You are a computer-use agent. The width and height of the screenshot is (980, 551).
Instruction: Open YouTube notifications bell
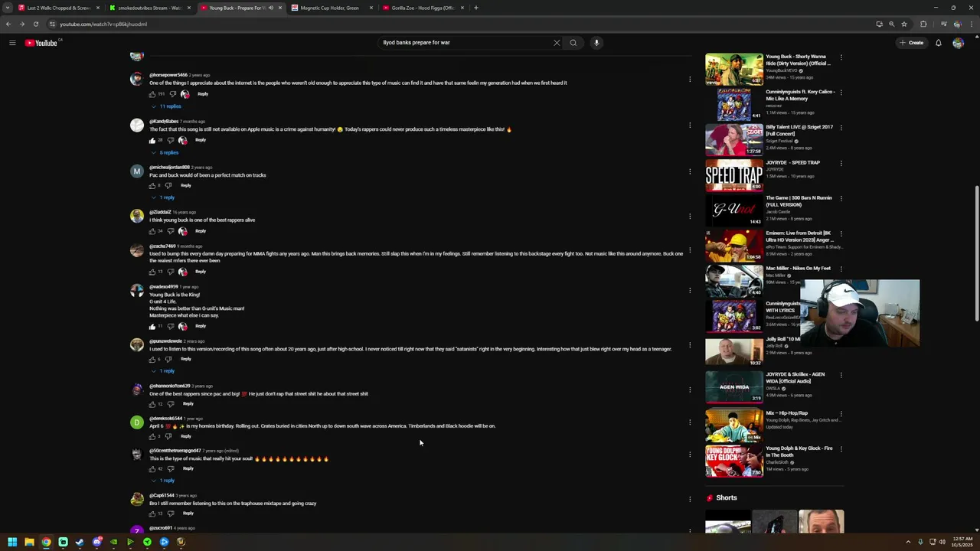(938, 43)
